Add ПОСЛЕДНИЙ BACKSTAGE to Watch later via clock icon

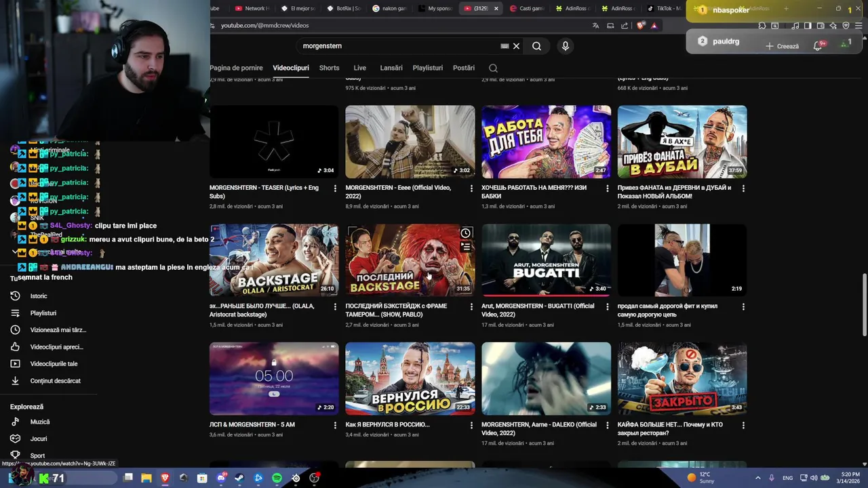[x=466, y=233]
